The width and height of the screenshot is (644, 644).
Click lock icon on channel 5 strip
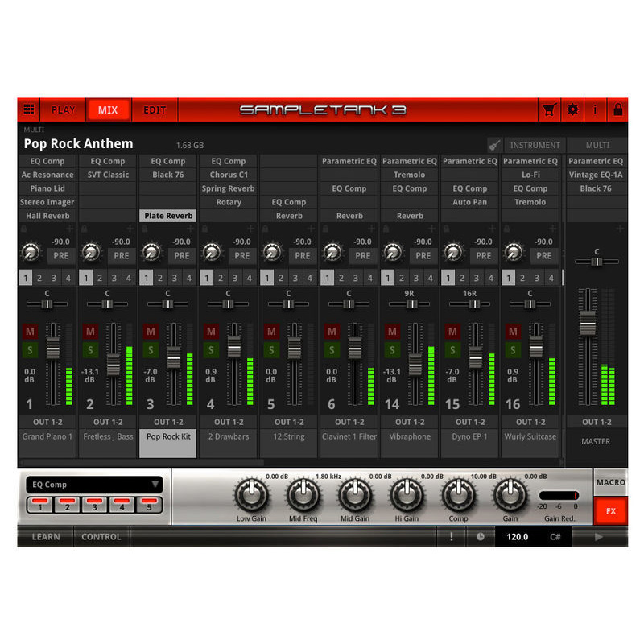(266, 229)
